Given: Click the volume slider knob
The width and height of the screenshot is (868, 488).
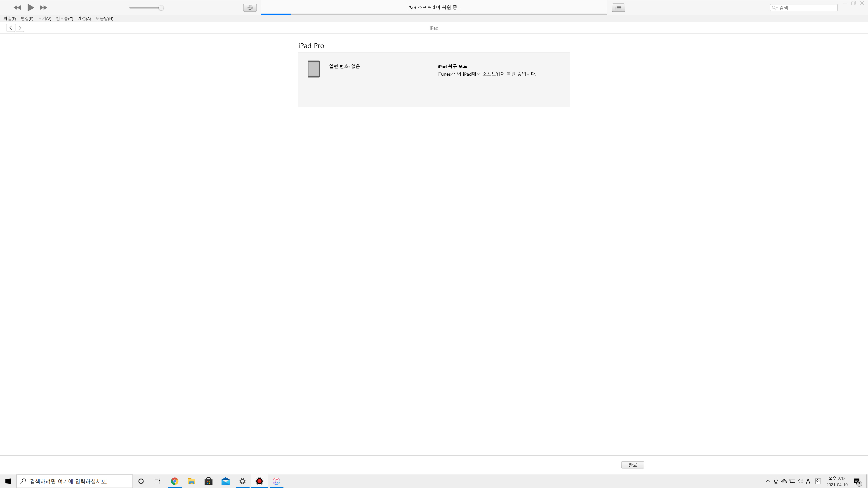Looking at the screenshot, I should [x=161, y=8].
